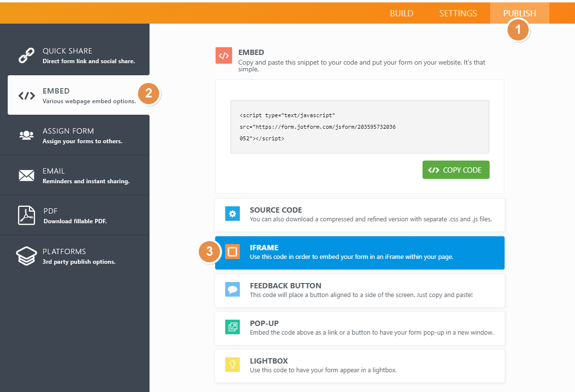Click the orange iFrame square icon

click(x=233, y=251)
